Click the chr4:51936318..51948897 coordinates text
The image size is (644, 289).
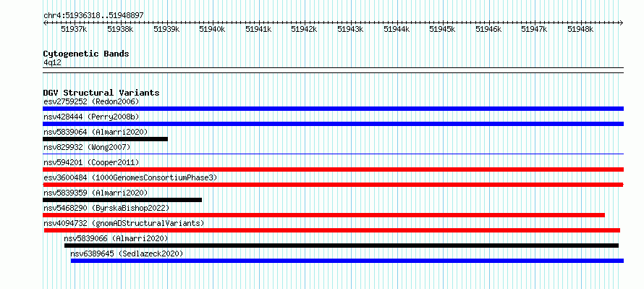(x=93, y=16)
